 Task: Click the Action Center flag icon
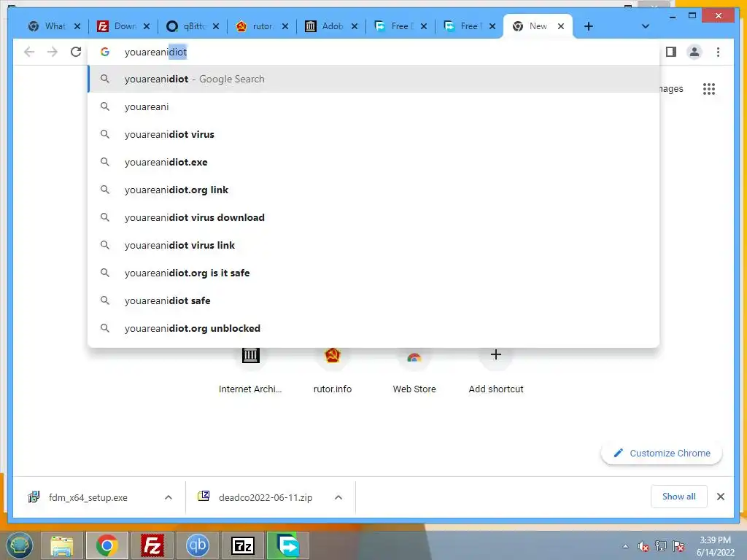click(x=678, y=546)
